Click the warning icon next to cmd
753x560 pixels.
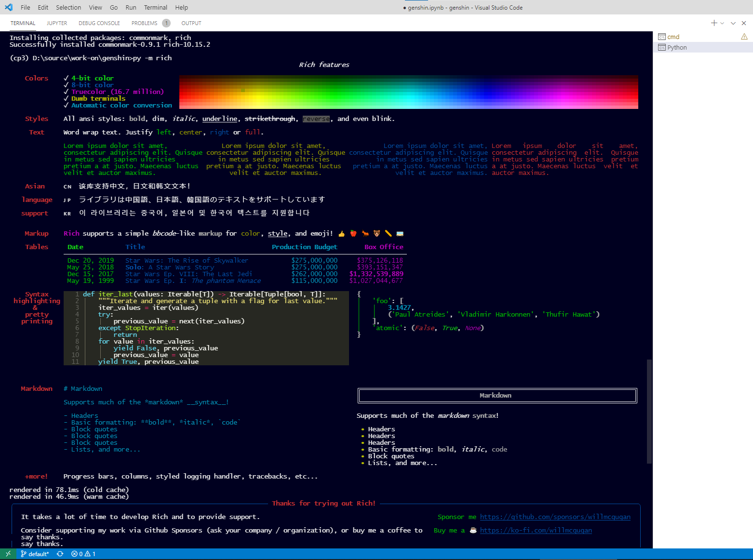pos(744,37)
